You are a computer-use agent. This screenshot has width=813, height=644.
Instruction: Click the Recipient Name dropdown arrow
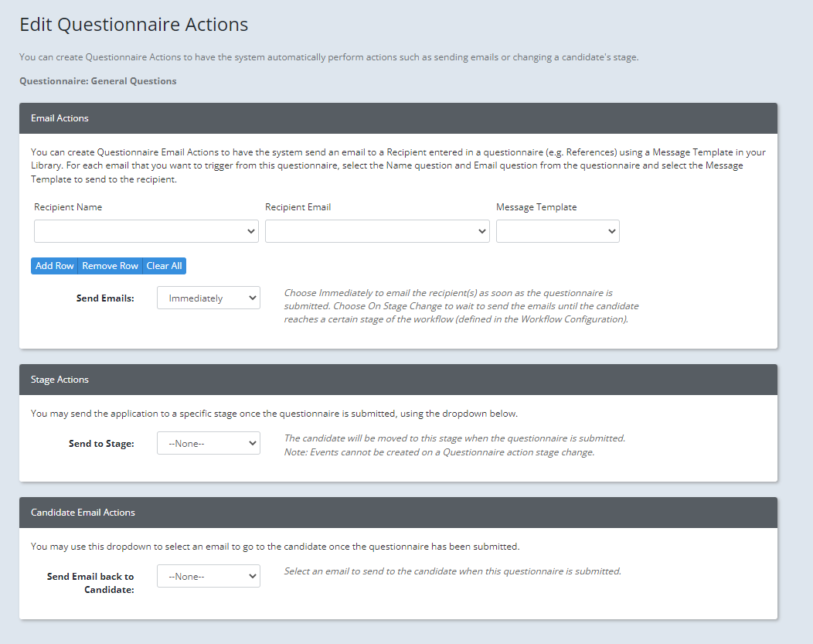pyautogui.click(x=253, y=230)
